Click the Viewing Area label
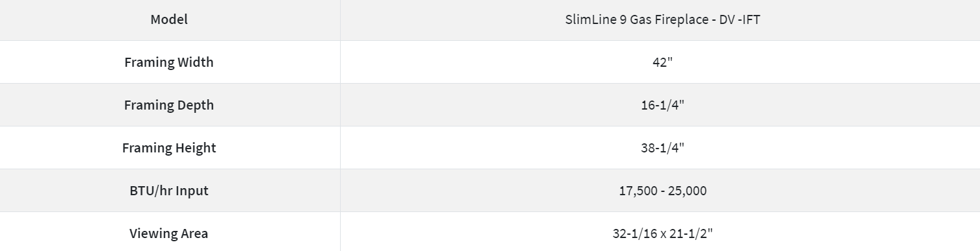Image resolution: width=980 pixels, height=251 pixels. pos(169,233)
